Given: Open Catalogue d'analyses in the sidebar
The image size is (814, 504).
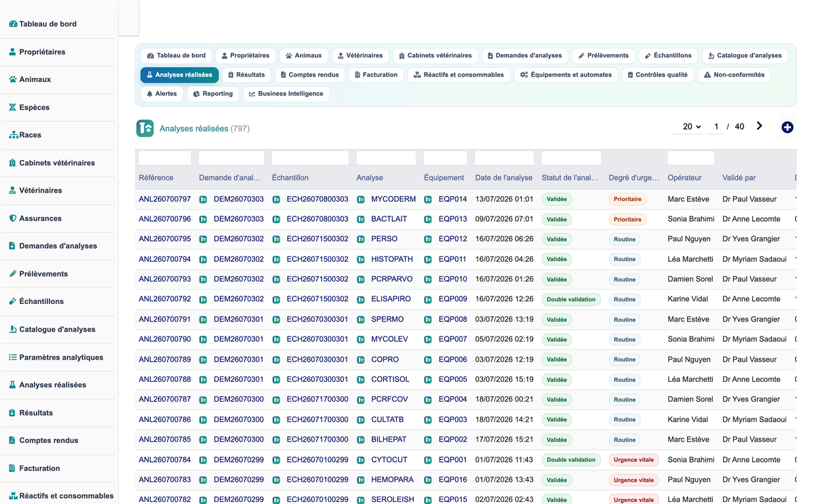Looking at the screenshot, I should click(x=58, y=329).
